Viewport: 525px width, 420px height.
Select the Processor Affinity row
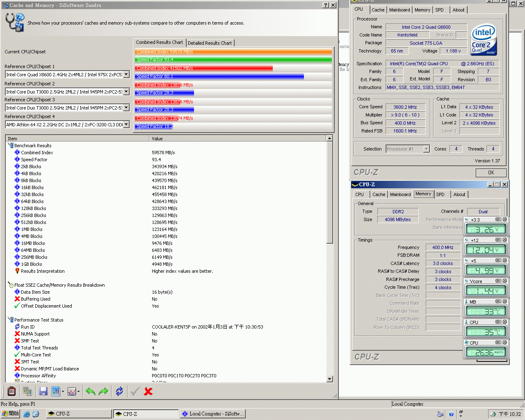click(166, 376)
